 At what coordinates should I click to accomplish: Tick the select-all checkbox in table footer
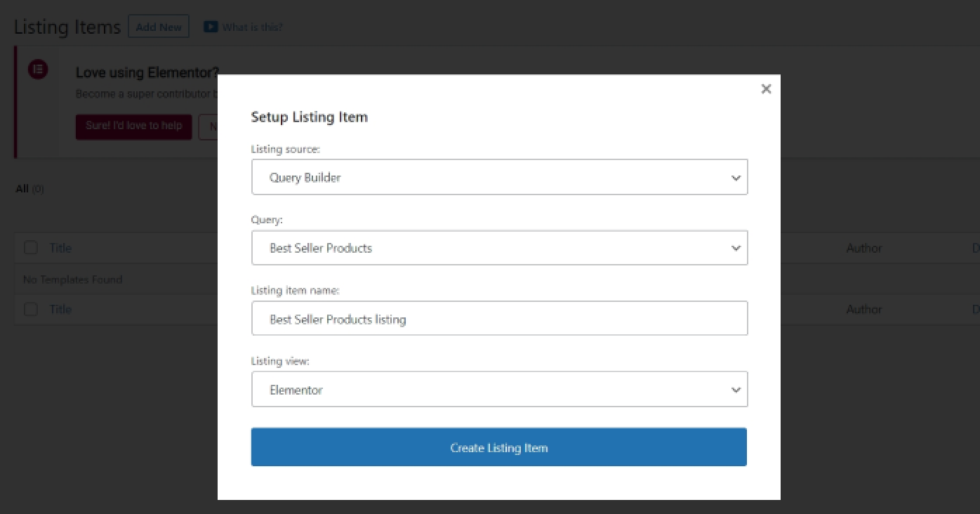click(x=31, y=309)
